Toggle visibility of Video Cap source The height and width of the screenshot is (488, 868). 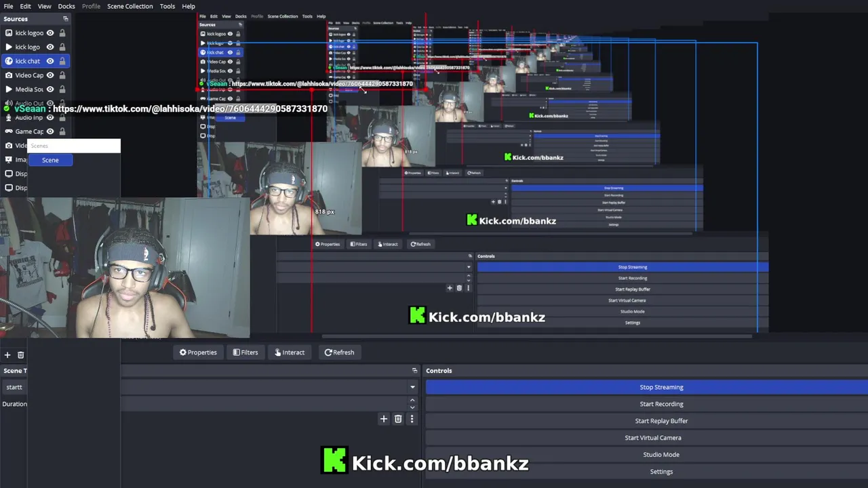coord(50,75)
